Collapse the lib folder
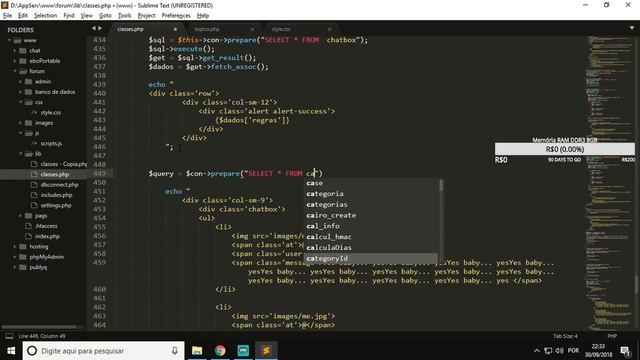This screenshot has width=640, height=360. click(20, 154)
